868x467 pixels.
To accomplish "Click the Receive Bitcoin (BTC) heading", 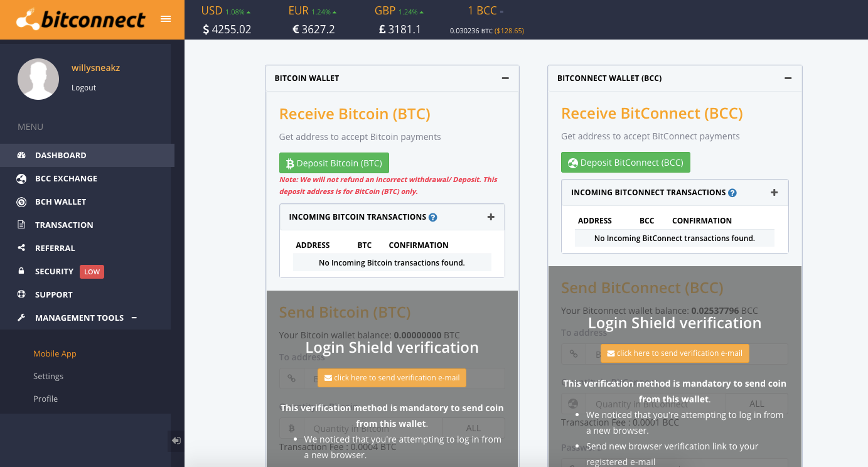I will click(x=355, y=114).
